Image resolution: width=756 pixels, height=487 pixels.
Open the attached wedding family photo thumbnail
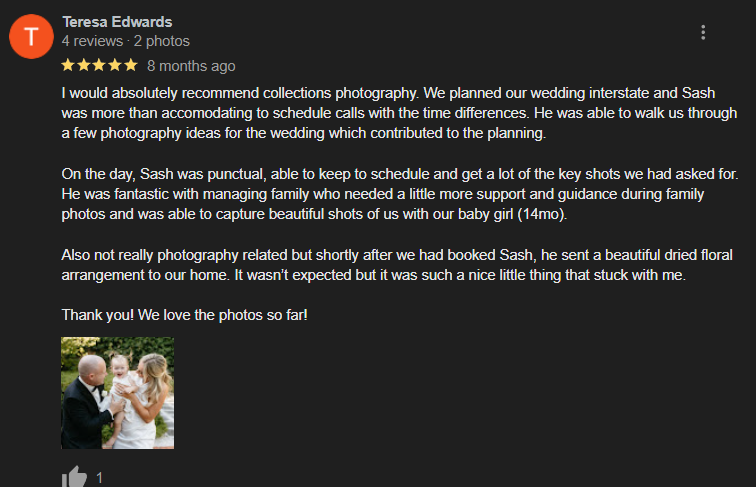click(x=118, y=393)
